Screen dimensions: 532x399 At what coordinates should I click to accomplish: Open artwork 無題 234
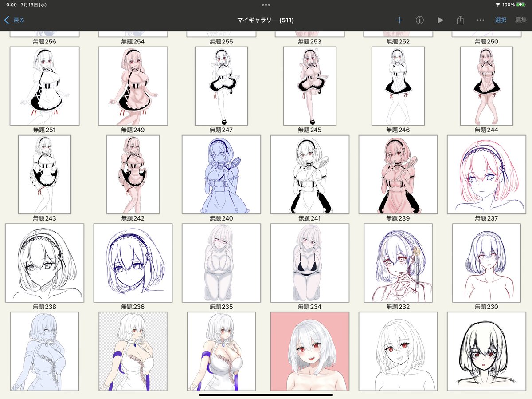tap(309, 262)
